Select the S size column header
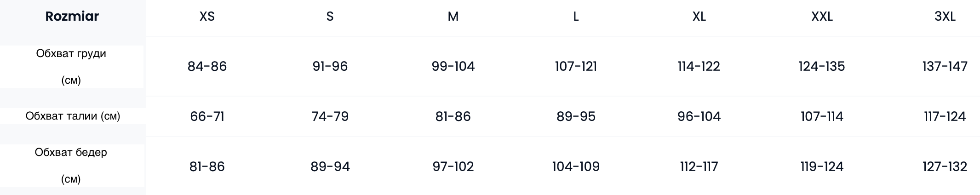Viewport: 980px width, 195px height. point(330,17)
